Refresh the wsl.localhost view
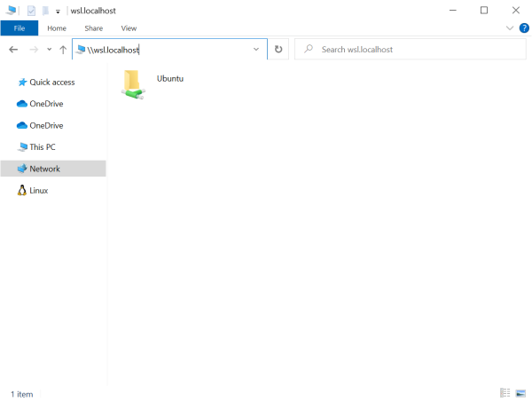This screenshot has width=532, height=402. pyautogui.click(x=278, y=49)
